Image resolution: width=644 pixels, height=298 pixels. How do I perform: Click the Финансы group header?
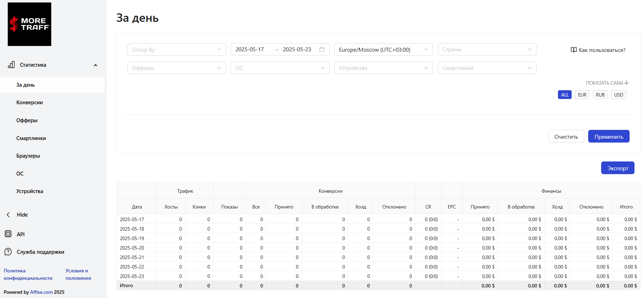551,191
